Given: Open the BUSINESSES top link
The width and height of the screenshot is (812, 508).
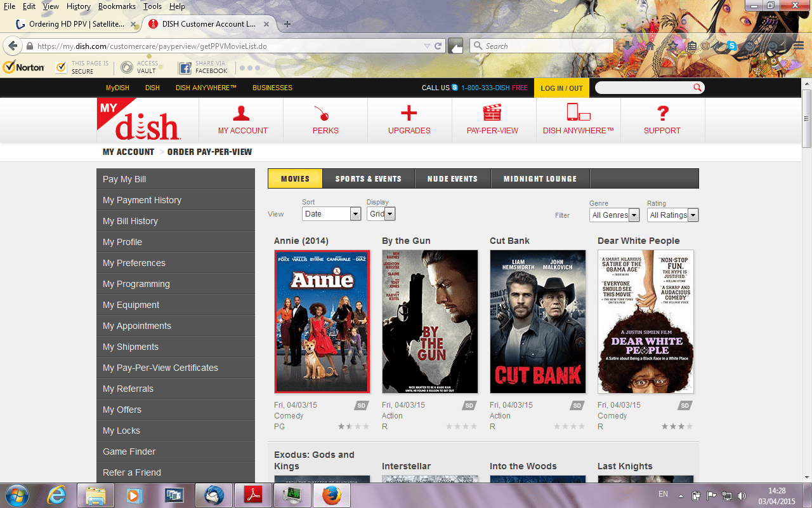Looking at the screenshot, I should click(x=272, y=88).
